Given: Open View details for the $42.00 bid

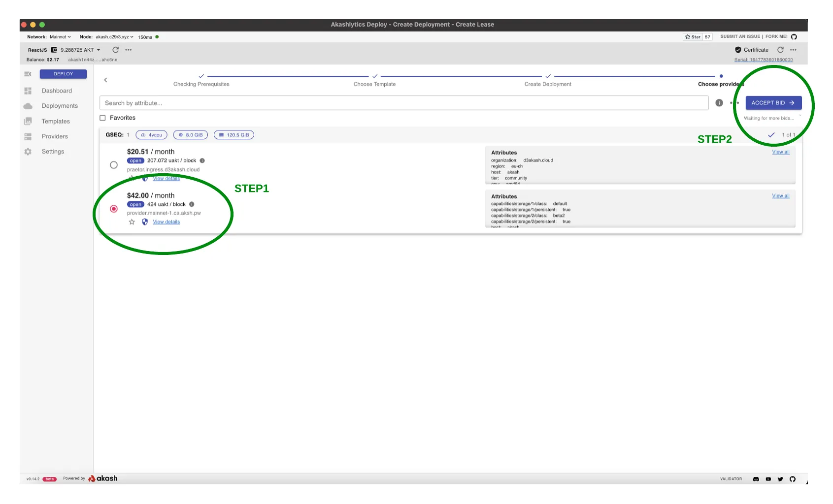Looking at the screenshot, I should click(x=166, y=222).
